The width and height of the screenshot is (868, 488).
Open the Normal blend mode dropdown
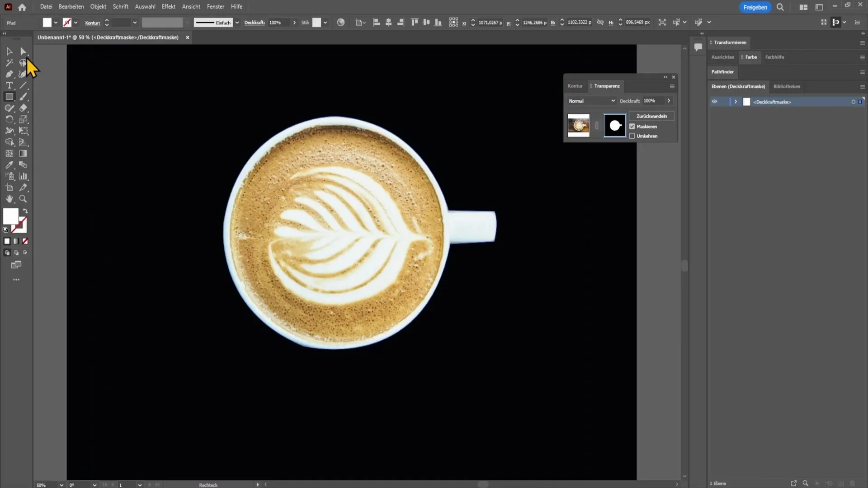point(592,101)
